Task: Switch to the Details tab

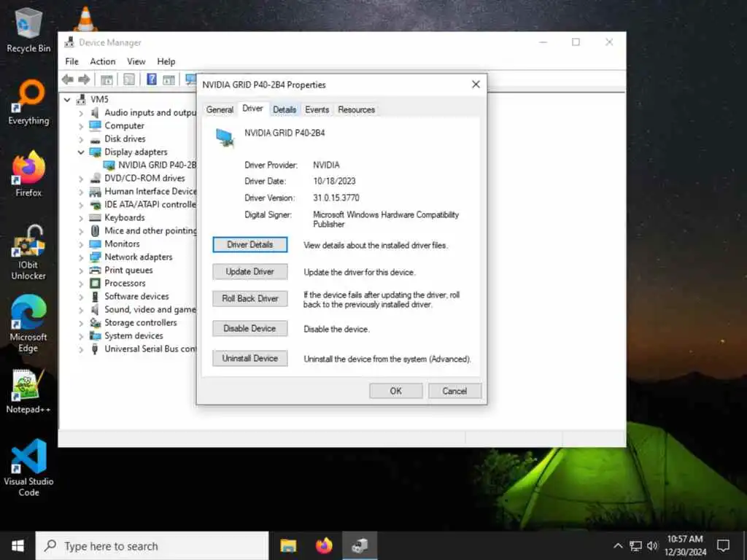Action: [x=285, y=109]
